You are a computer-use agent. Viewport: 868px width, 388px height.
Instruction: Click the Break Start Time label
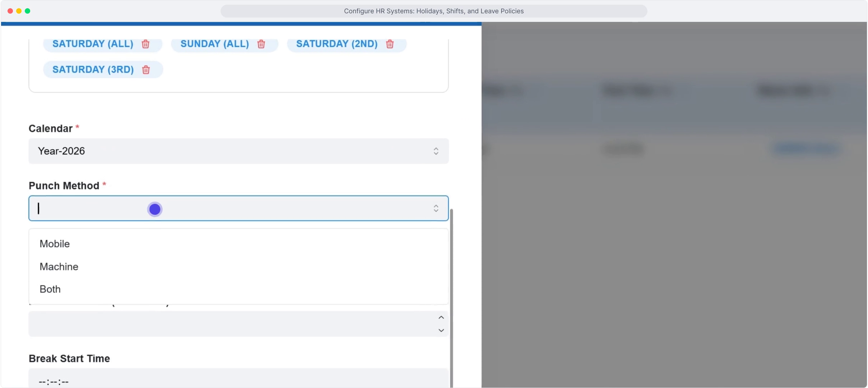[69, 359]
